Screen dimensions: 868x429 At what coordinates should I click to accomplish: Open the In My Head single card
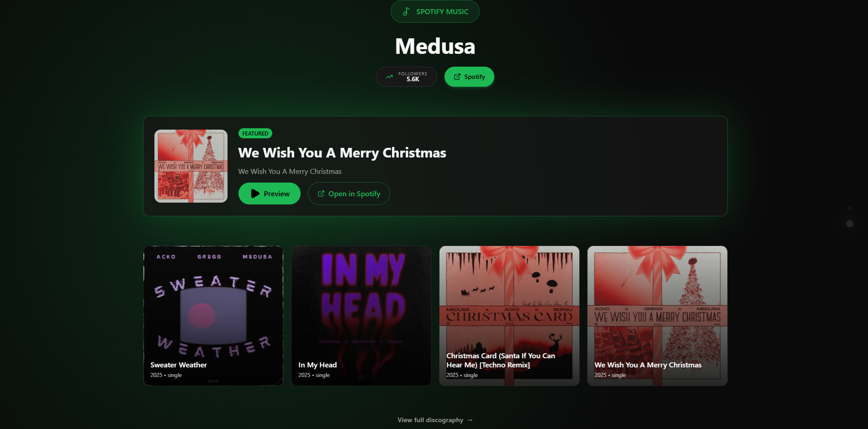pyautogui.click(x=361, y=316)
